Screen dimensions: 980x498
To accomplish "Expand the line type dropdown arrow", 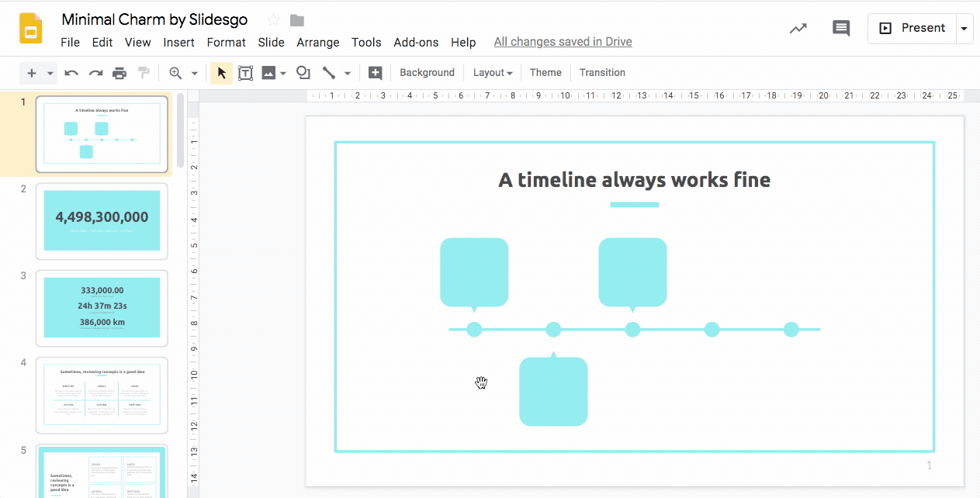I will pyautogui.click(x=348, y=74).
